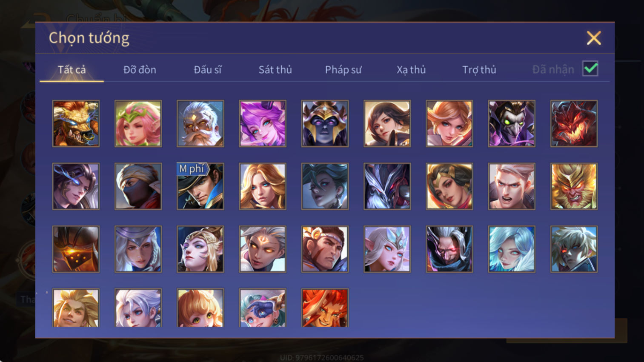Close the 'Chọn tướng' dialog
The image size is (644, 362).
(594, 38)
